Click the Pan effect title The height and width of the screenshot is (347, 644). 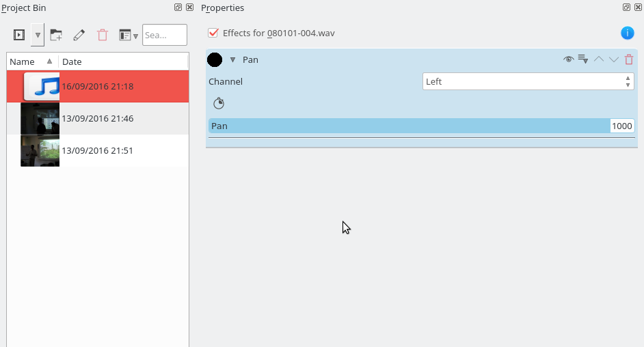click(x=250, y=60)
